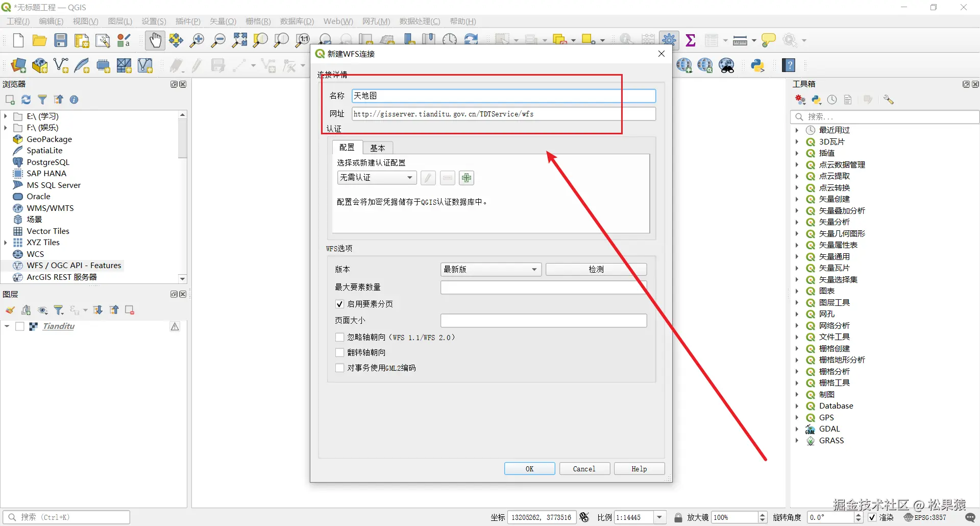The image size is (980, 526).
Task: Click toolbox 搜索 search box
Action: 885,117
